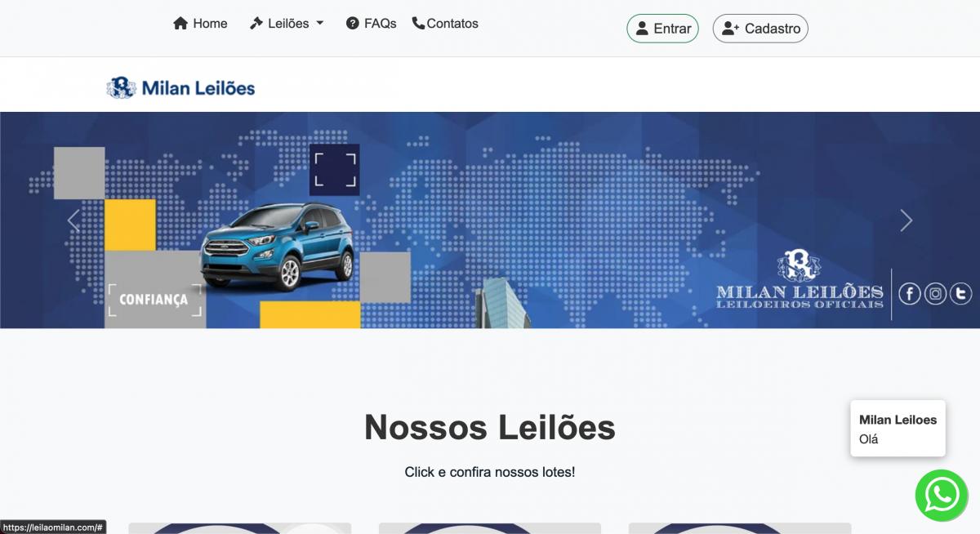This screenshot has height=534, width=980.
Task: Open WhatsApp chat via green icon
Action: (941, 495)
